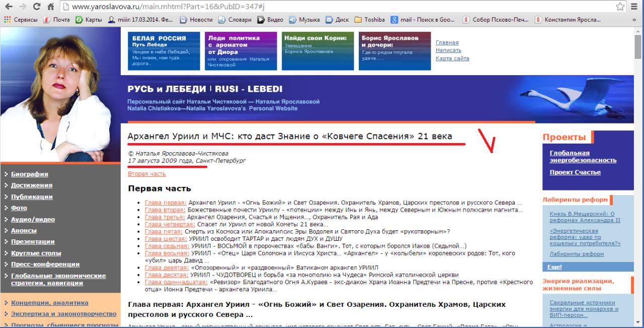Jump to Глава вторая link
Image resolution: width=644 pixels, height=328 pixels.
[165, 210]
